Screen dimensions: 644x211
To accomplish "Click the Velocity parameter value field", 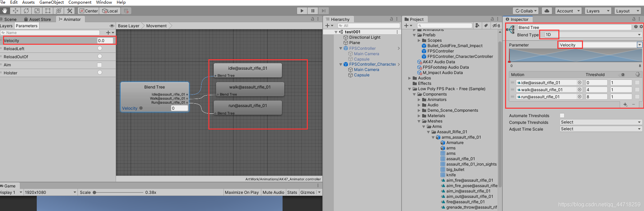I will click(105, 41).
